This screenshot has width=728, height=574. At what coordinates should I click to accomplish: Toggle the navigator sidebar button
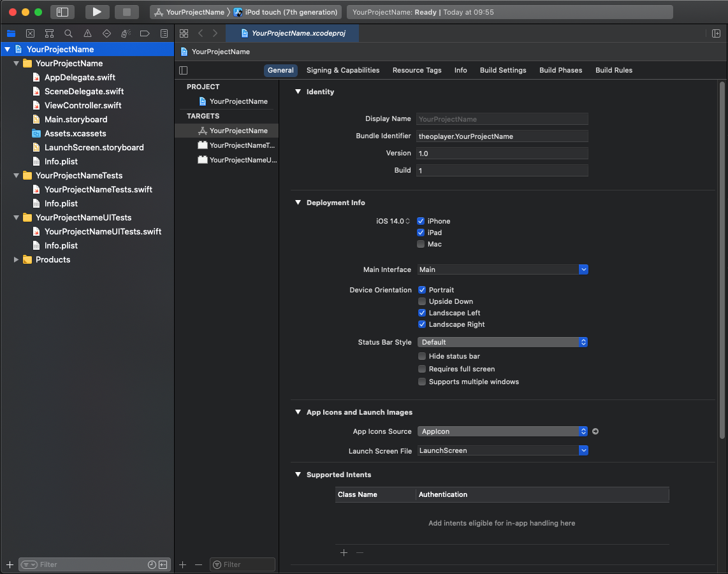pos(62,12)
